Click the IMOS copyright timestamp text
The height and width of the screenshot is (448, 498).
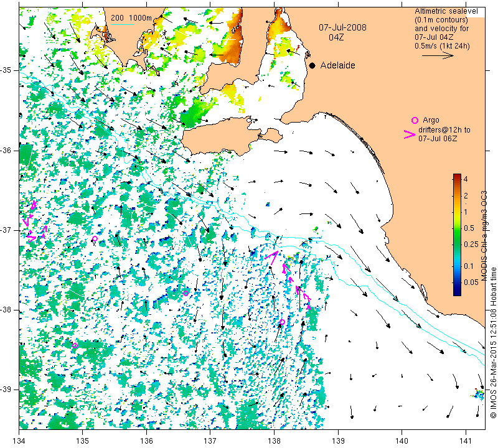(493, 342)
